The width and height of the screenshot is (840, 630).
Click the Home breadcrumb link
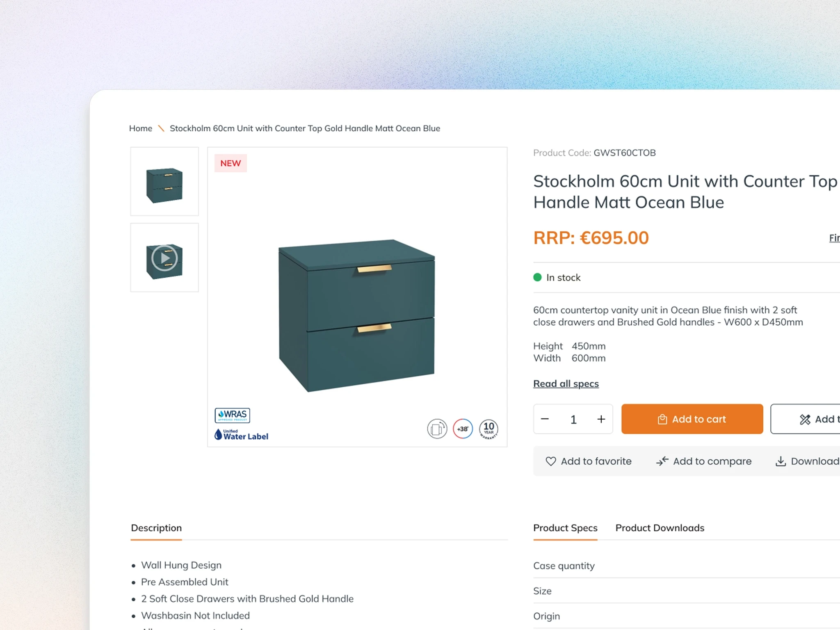tap(140, 128)
